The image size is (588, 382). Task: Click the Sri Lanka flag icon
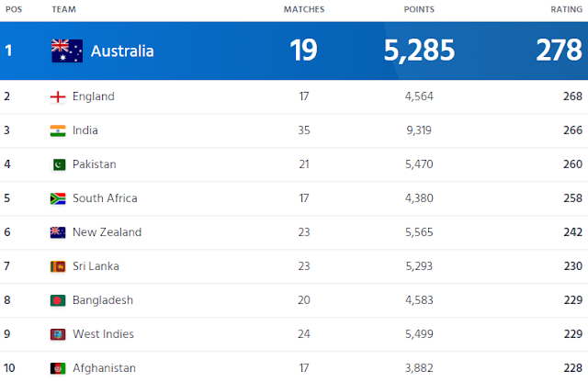pyautogui.click(x=58, y=266)
